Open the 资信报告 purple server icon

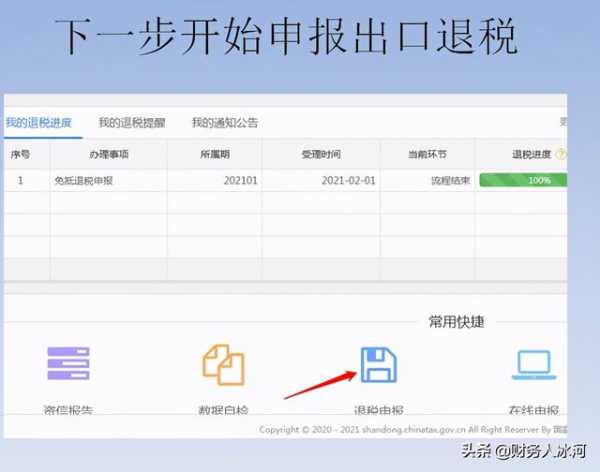point(68,364)
